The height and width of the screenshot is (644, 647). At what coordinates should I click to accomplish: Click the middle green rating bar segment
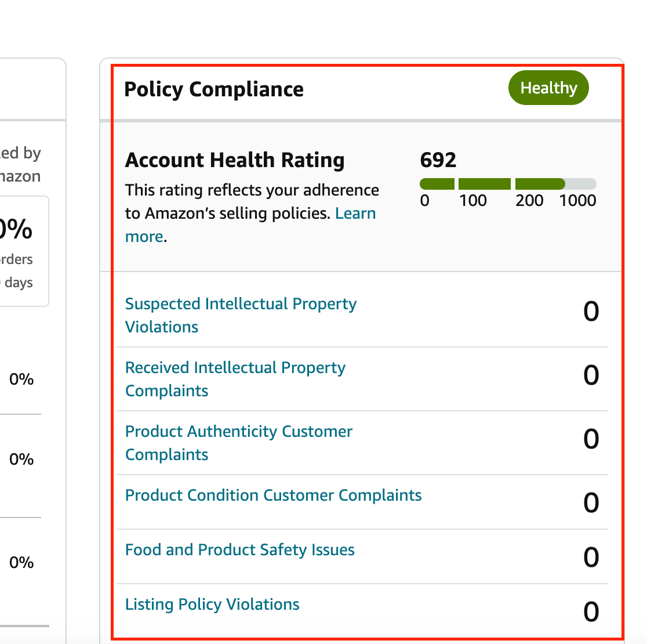484,184
